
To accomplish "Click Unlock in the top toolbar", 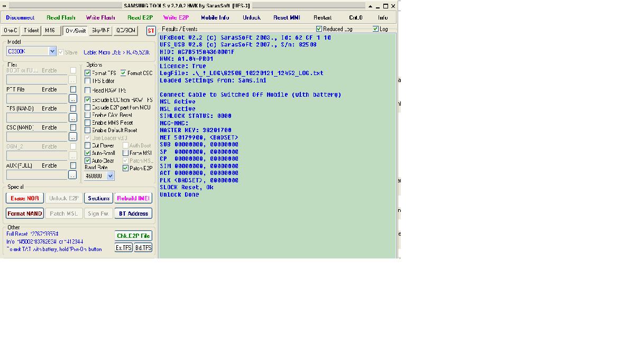I will (x=252, y=17).
